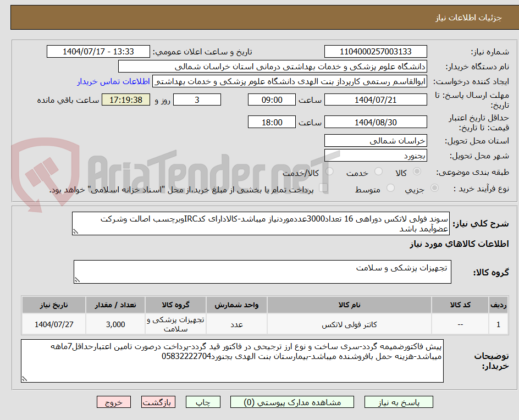The height and width of the screenshot is (420, 519).
Task: Click the days remaining field showing 3
Action: click(197, 100)
